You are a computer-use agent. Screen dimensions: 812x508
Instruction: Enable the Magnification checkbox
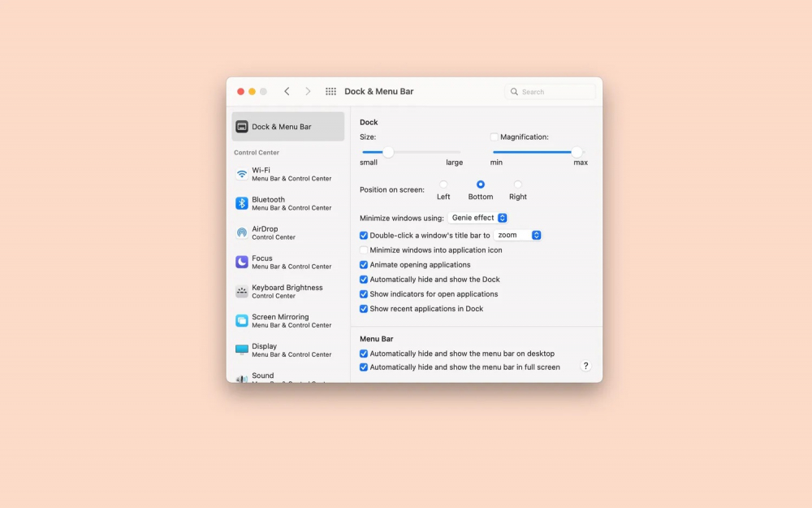(x=494, y=137)
